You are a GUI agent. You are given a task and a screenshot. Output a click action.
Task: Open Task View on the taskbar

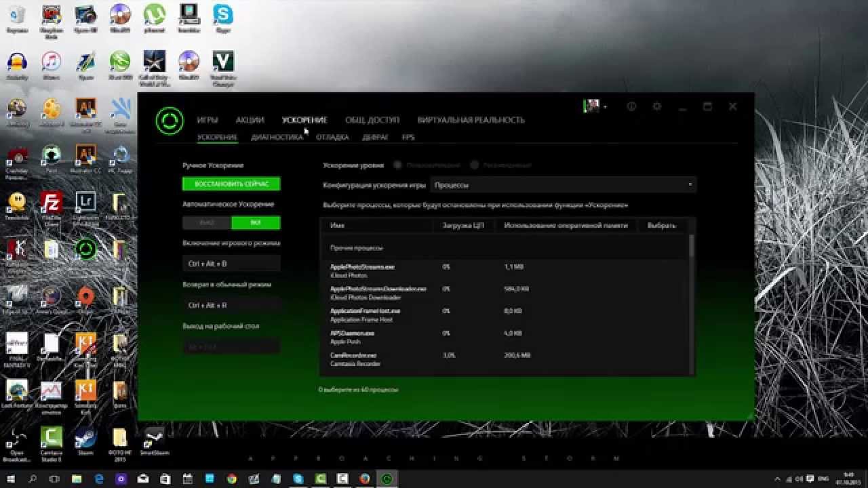tap(54, 479)
